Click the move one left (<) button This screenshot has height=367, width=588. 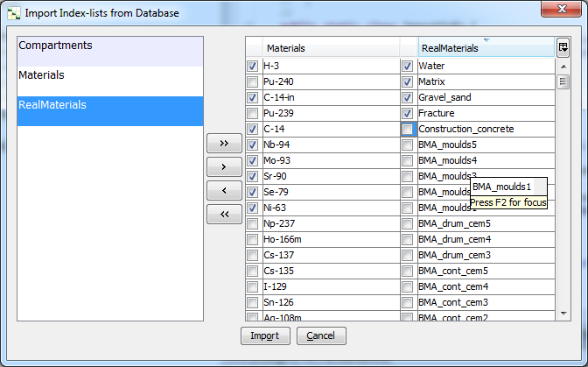pyautogui.click(x=224, y=190)
